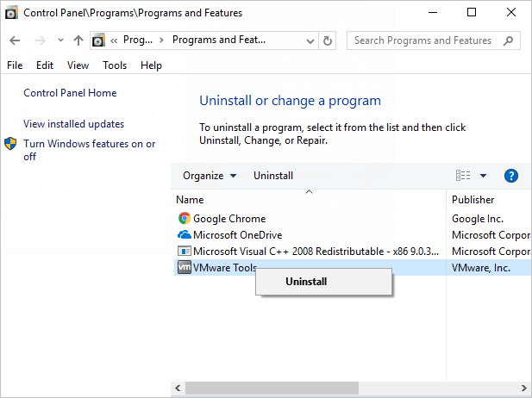Refresh the Programs and Features list
Viewport: 532px width, 398px height.
pos(328,41)
